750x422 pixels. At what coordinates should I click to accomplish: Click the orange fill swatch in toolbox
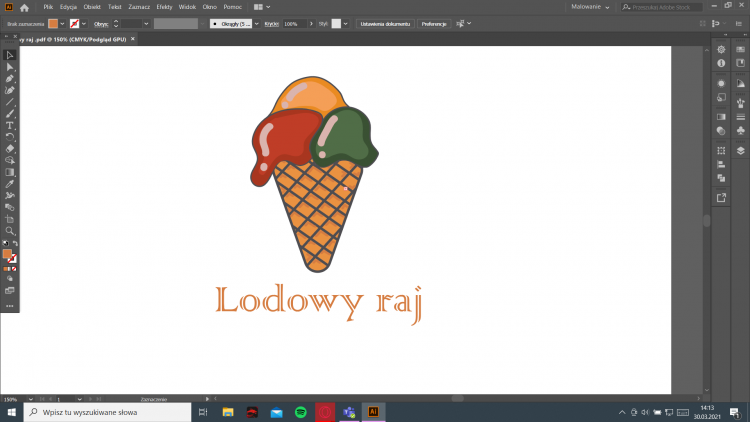pyautogui.click(x=8, y=253)
